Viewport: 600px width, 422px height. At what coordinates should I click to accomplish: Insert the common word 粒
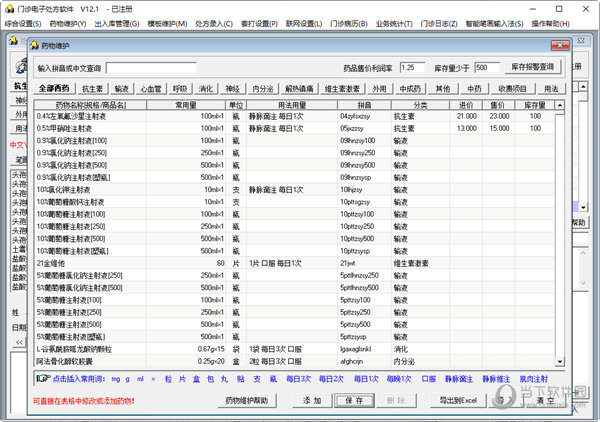pos(168,379)
